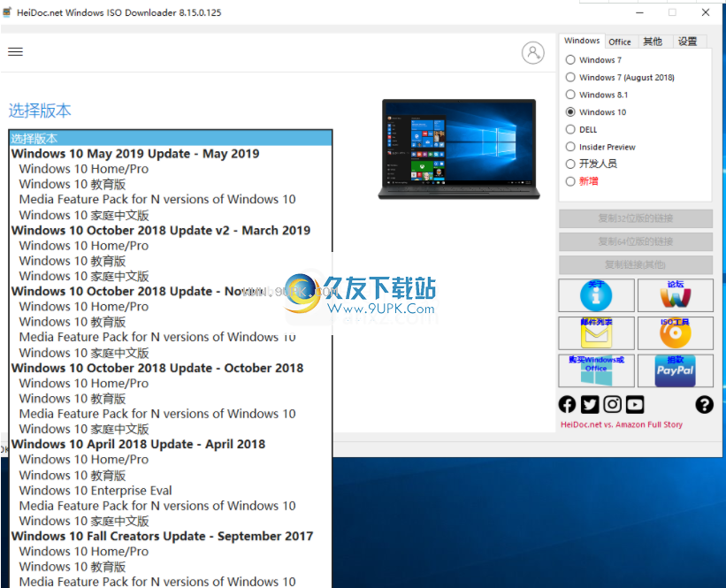Image resolution: width=726 pixels, height=588 pixels.
Task: Switch to the Office tab
Action: 620,42
